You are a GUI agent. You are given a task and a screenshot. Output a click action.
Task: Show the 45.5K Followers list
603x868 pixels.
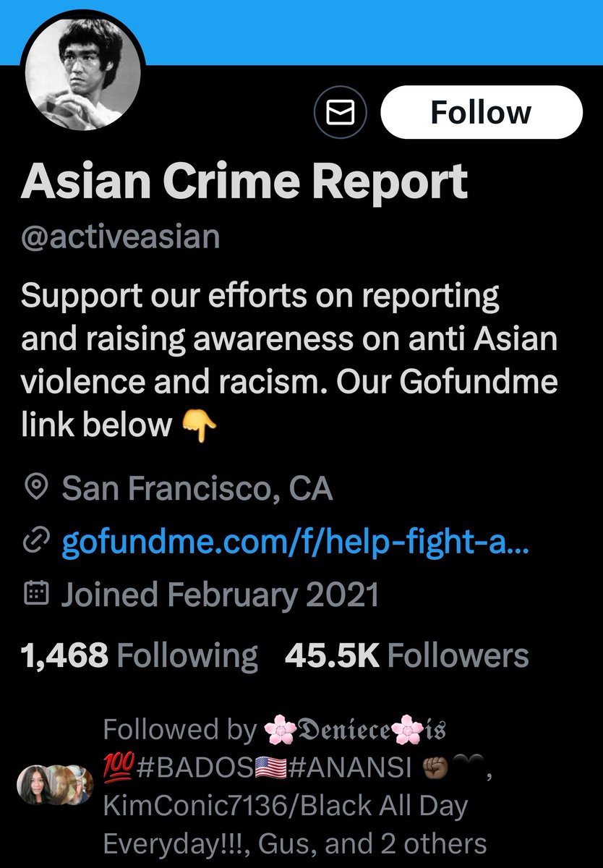pos(407,657)
